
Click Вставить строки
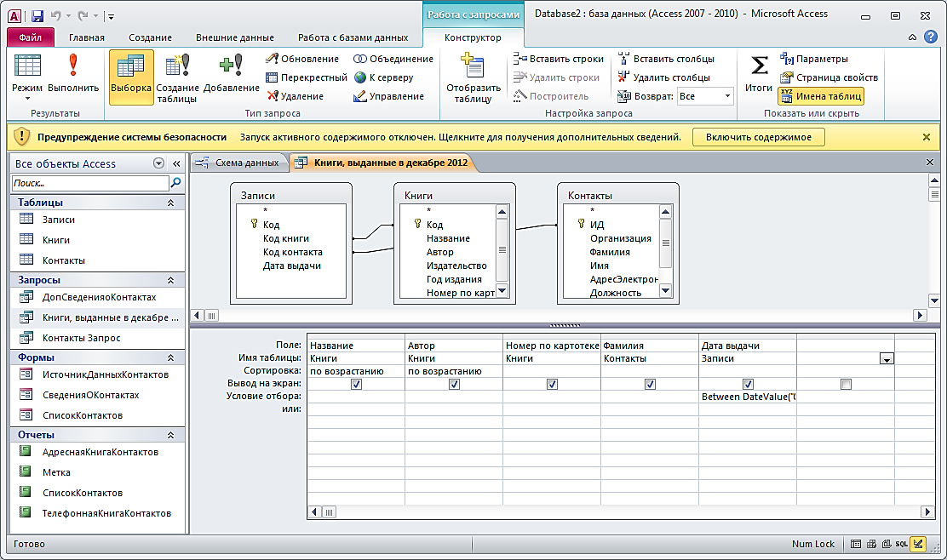click(x=558, y=59)
